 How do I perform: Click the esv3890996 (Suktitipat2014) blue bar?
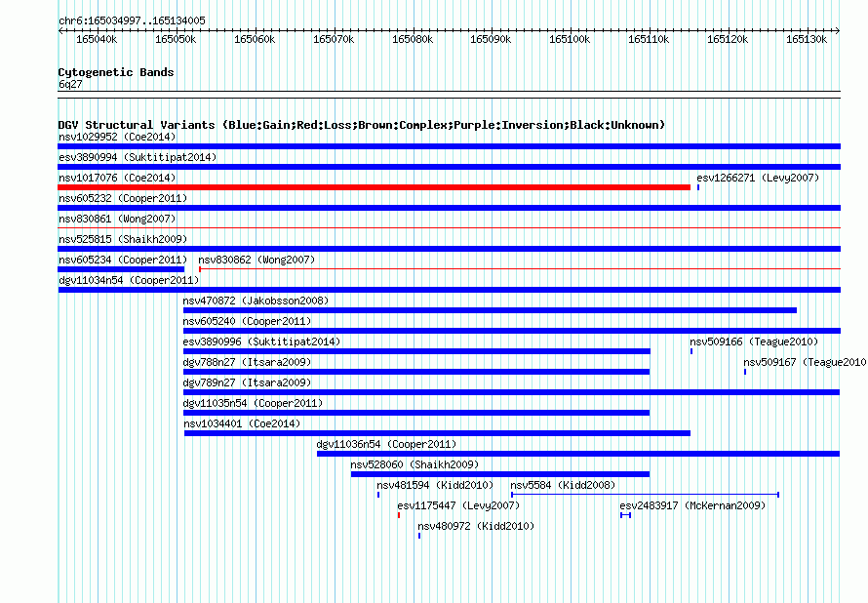tap(416, 351)
